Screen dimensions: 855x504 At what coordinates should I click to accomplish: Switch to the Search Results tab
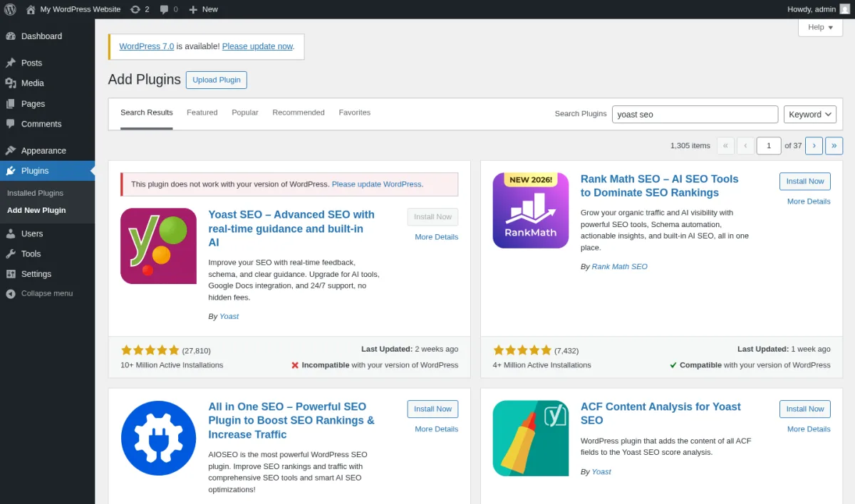click(x=147, y=112)
